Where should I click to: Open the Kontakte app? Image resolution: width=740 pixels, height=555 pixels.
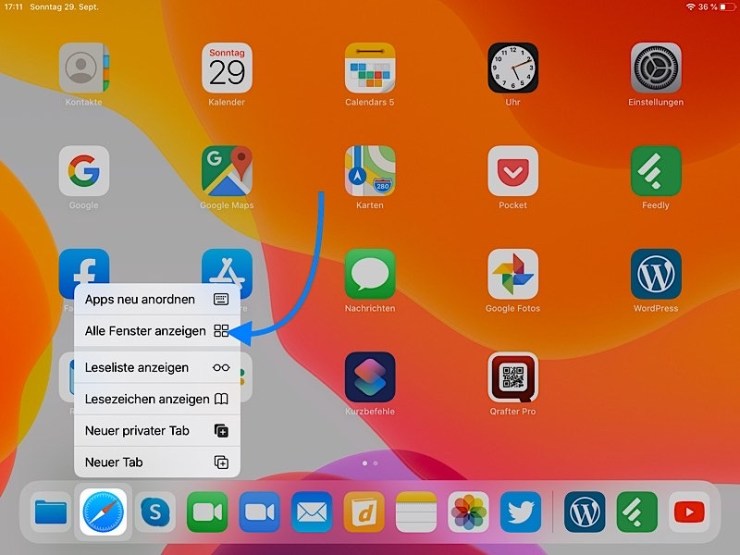pyautogui.click(x=84, y=68)
